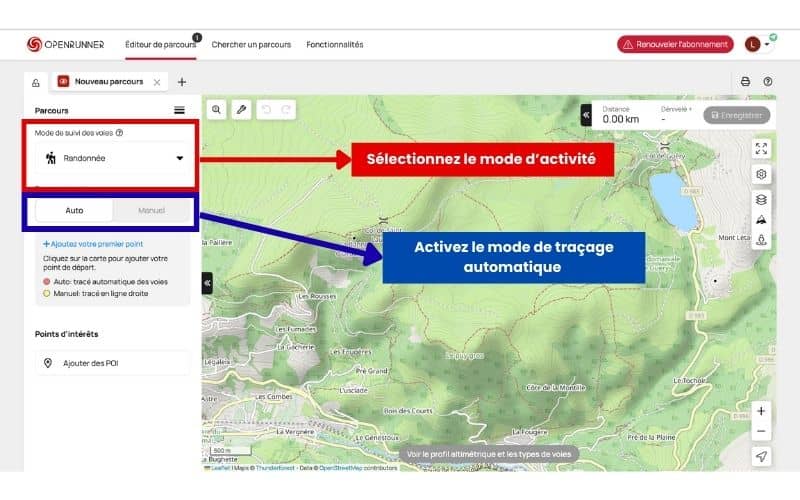
Task: Select the pen drawing tool on map
Action: coord(241,110)
